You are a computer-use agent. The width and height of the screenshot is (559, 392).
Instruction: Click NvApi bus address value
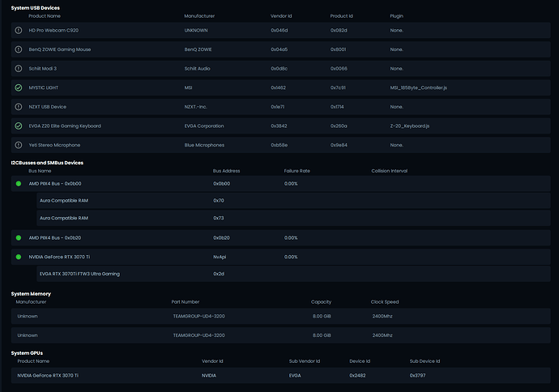pyautogui.click(x=220, y=257)
